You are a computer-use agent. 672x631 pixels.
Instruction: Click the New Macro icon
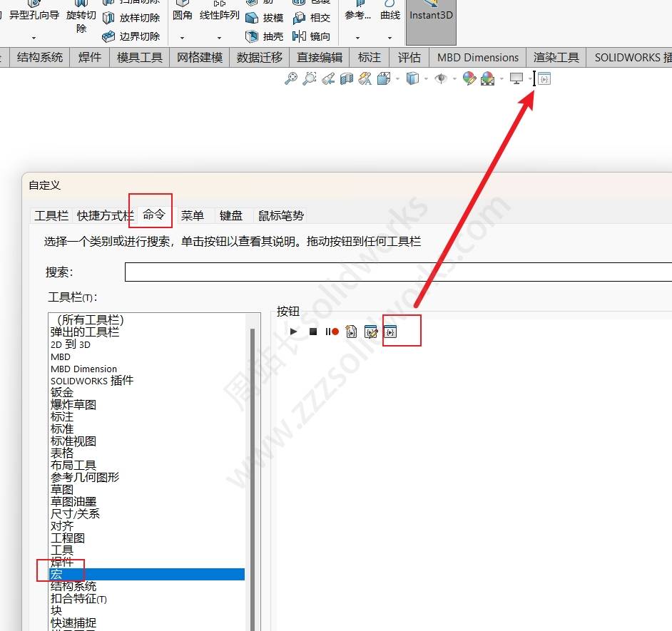(x=351, y=332)
